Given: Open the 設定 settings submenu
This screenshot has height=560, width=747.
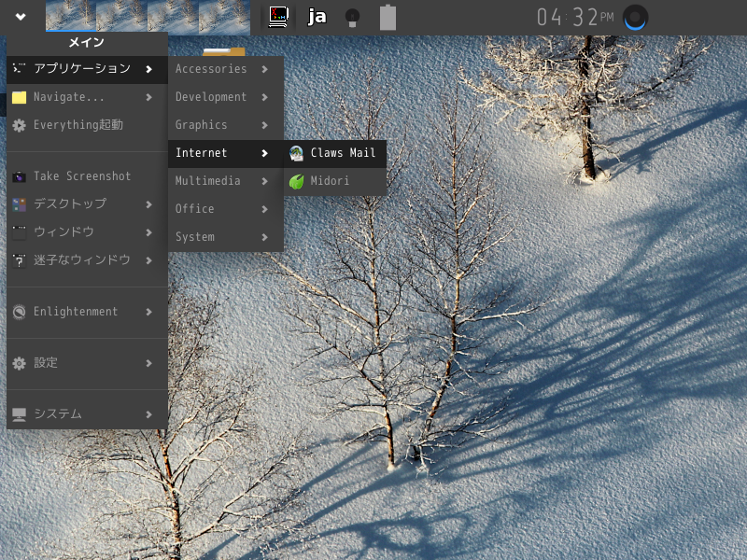Looking at the screenshot, I should [x=87, y=363].
